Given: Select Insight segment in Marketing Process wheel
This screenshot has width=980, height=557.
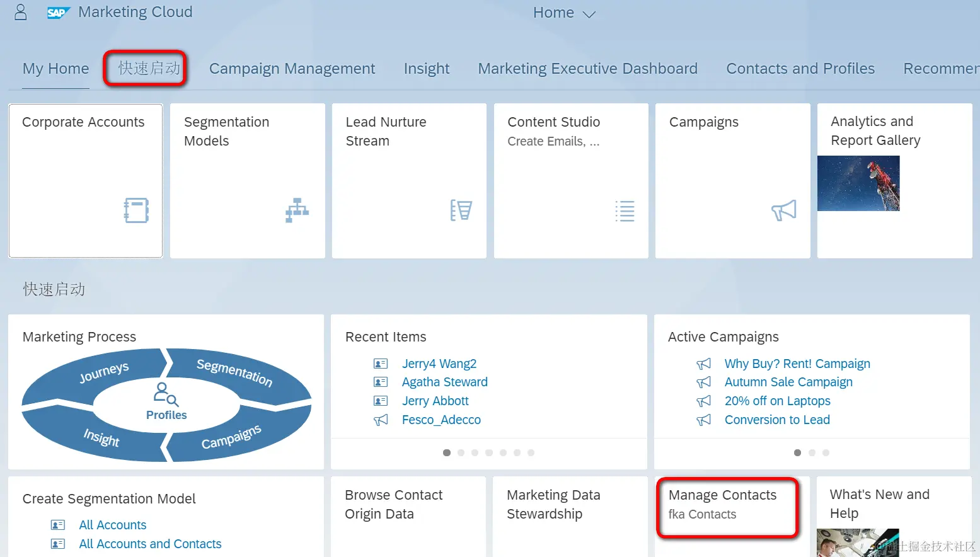Looking at the screenshot, I should point(101,437).
